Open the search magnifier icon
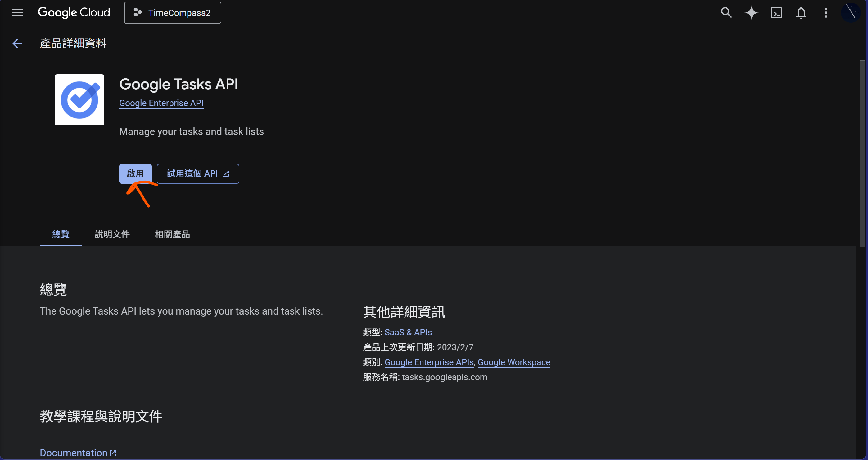868x460 pixels. pyautogui.click(x=726, y=13)
